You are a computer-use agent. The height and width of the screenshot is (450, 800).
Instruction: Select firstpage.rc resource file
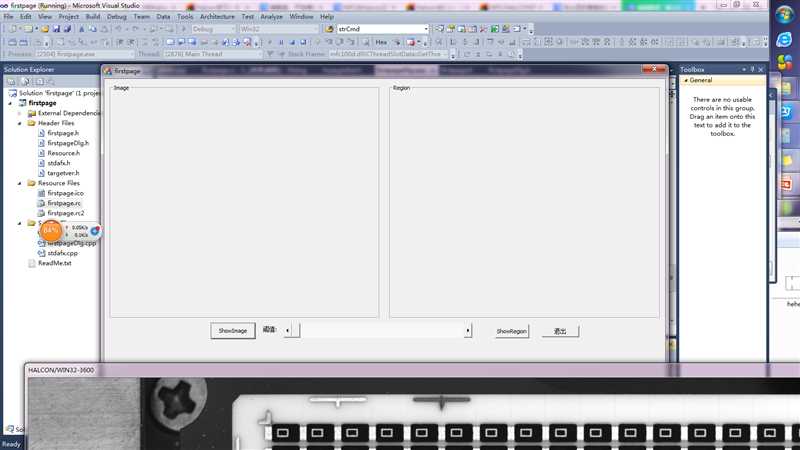(x=64, y=203)
